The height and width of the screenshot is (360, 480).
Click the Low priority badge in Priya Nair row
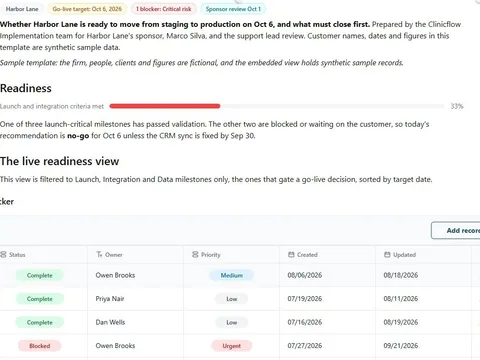[x=231, y=299]
